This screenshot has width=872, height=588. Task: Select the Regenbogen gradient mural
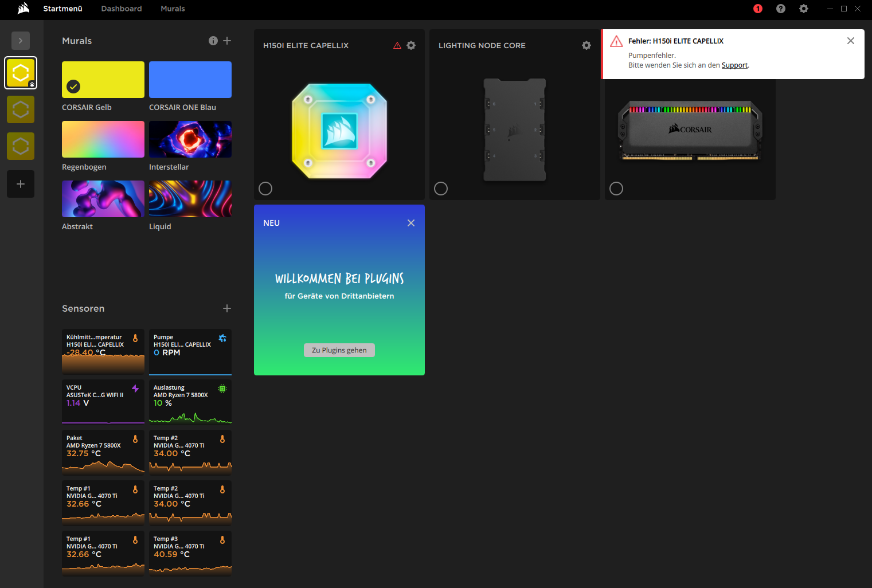point(103,139)
